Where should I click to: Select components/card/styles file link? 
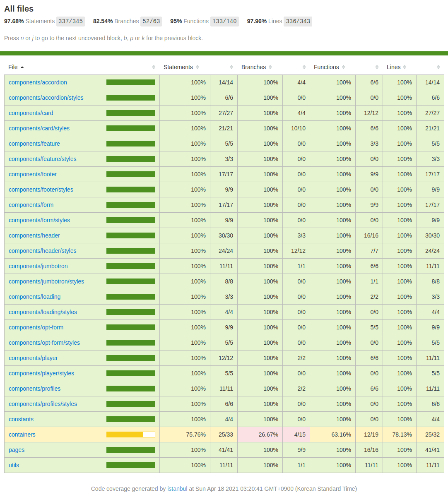[39, 128]
